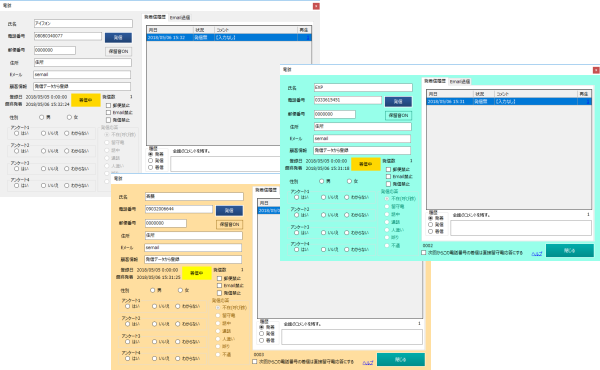The height and width of the screenshot is (370, 600).
Task: Click 状況 column header in green window
Action: click(484, 94)
